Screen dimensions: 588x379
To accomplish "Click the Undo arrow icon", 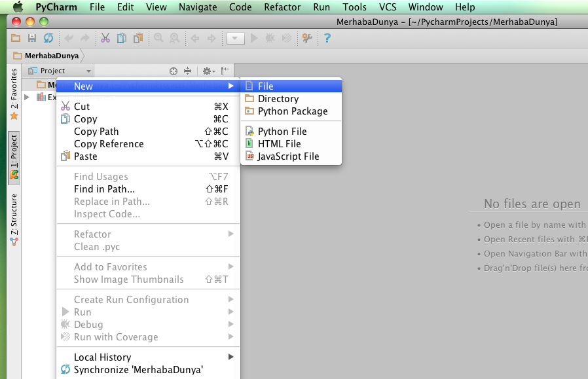I will (69, 38).
